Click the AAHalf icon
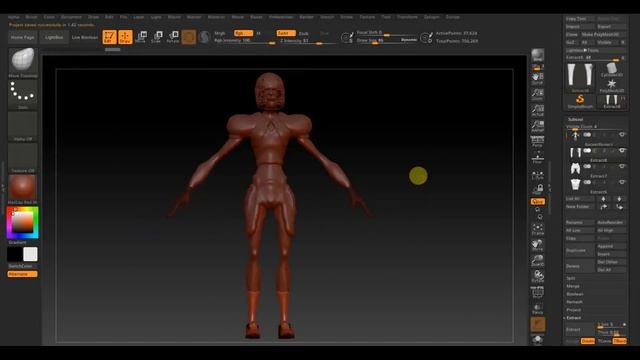 click(x=538, y=126)
